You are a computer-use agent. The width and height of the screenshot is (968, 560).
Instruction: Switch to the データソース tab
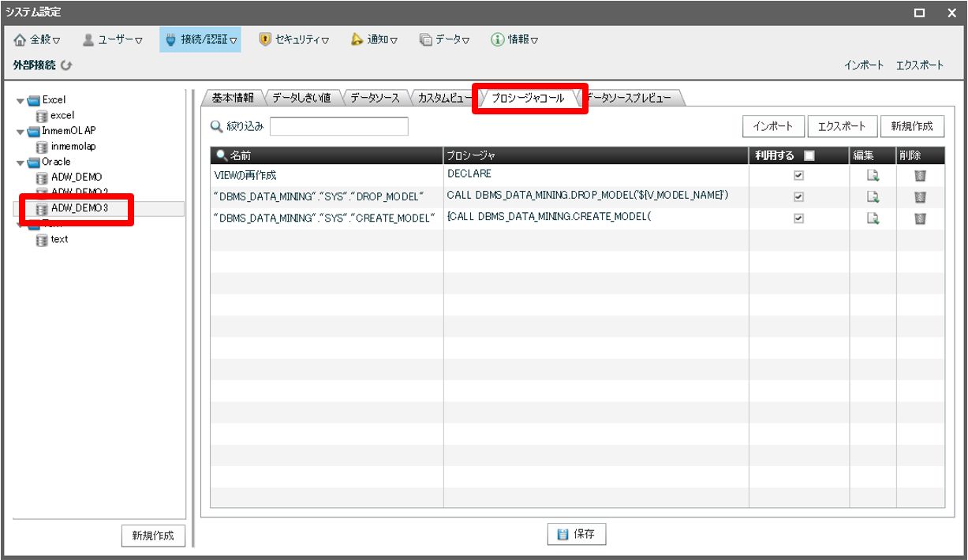375,98
